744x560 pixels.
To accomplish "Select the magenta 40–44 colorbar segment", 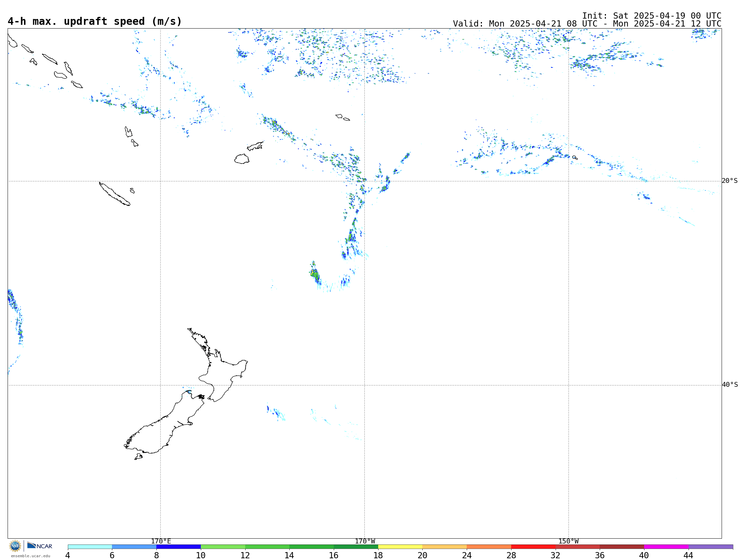I will (x=666, y=547).
